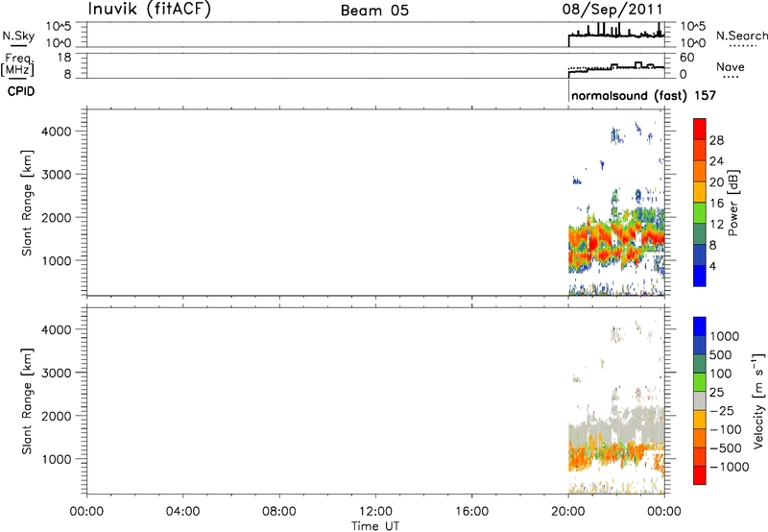Click the 'Power [dB]' colorbar label
The image size is (768, 532).
(x=732, y=203)
